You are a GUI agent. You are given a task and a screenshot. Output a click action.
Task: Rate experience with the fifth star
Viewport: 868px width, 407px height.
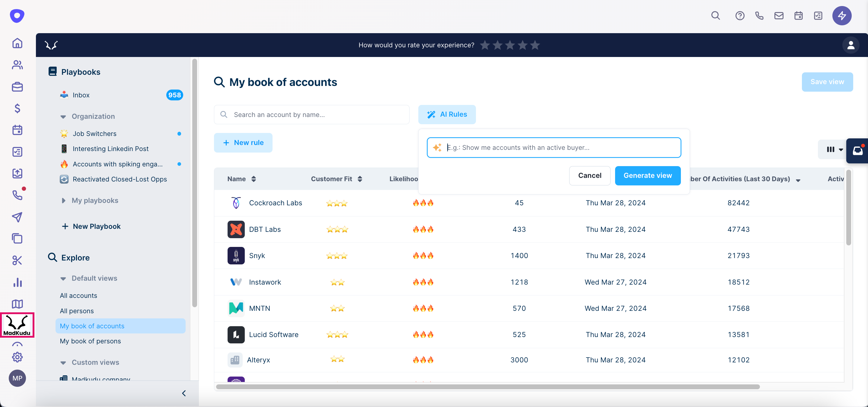(x=535, y=45)
